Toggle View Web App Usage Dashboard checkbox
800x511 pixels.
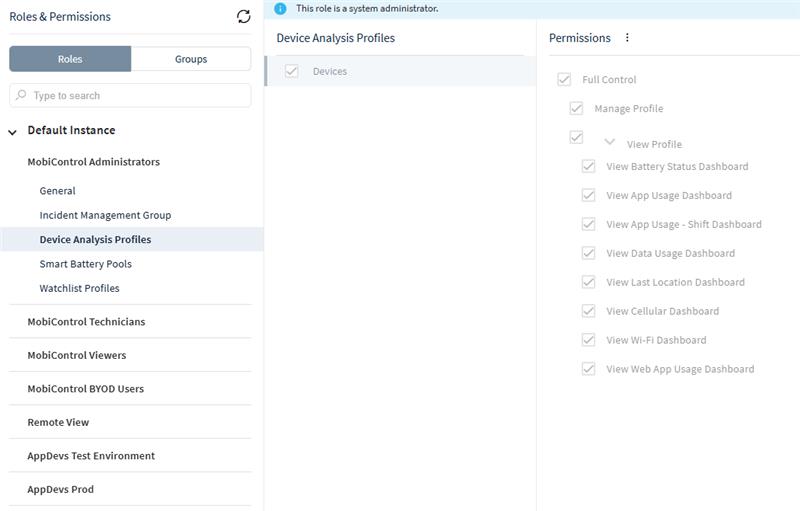(588, 369)
